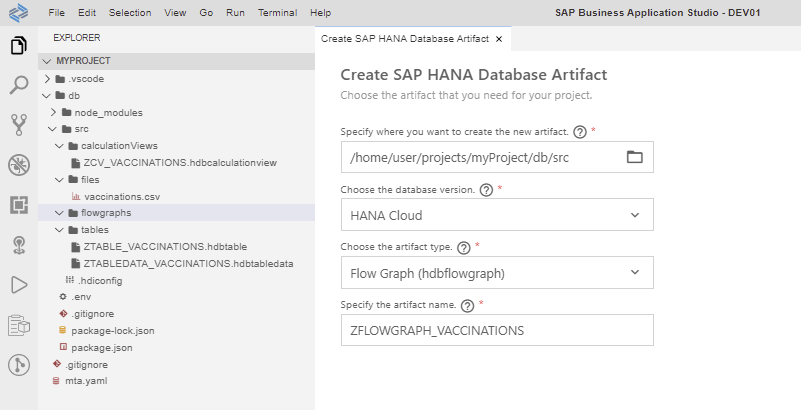This screenshot has height=410, width=801.
Task: Open the database version dropdown HANA Cloud
Action: point(497,215)
